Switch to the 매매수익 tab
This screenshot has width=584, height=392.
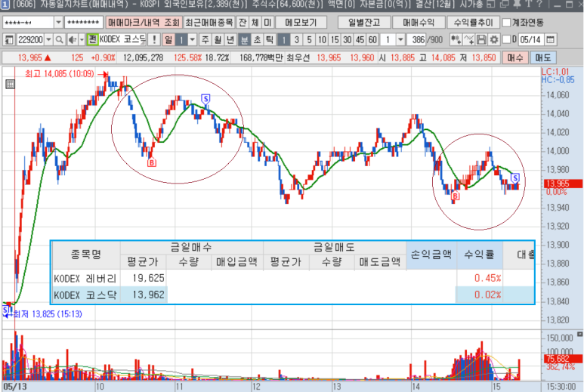pos(419,22)
